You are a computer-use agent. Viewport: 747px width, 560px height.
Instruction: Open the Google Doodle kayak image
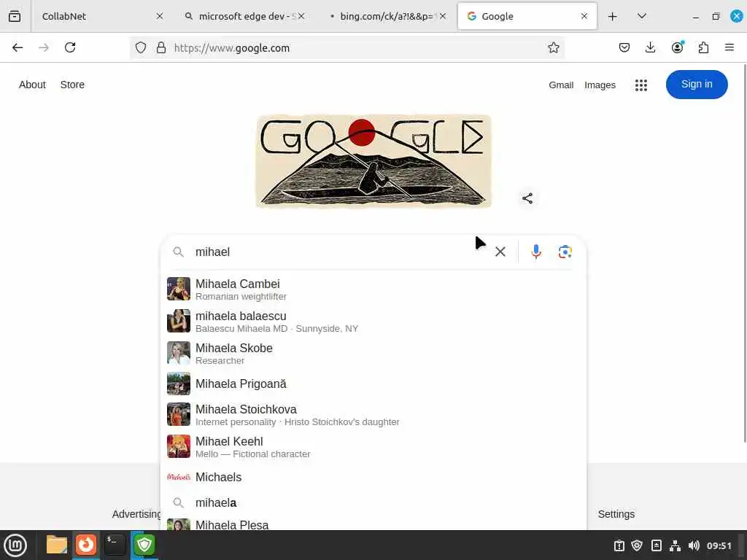tap(373, 161)
